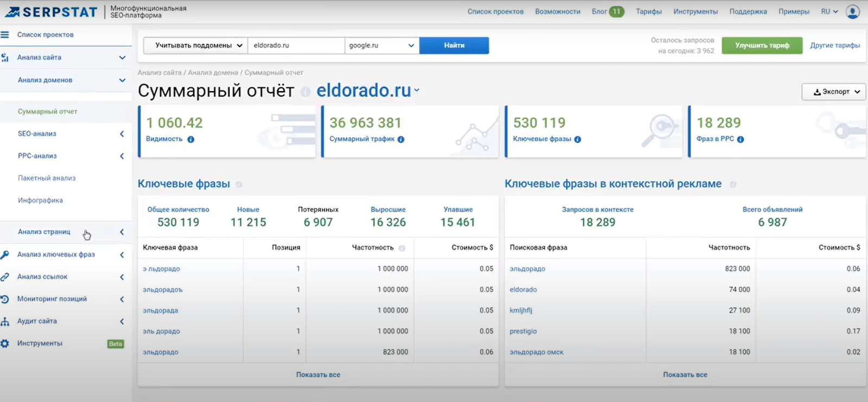
Task: Click the key icon for Анализ ключевых фраз
Action: tap(5, 254)
